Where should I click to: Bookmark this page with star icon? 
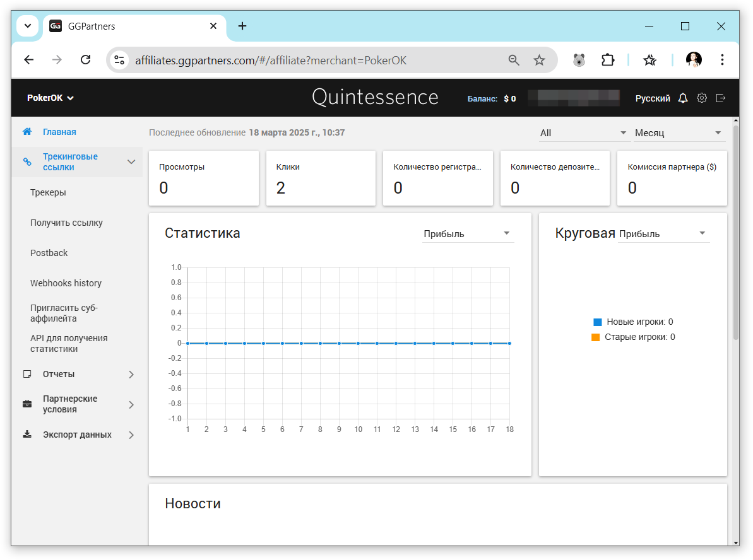[539, 60]
